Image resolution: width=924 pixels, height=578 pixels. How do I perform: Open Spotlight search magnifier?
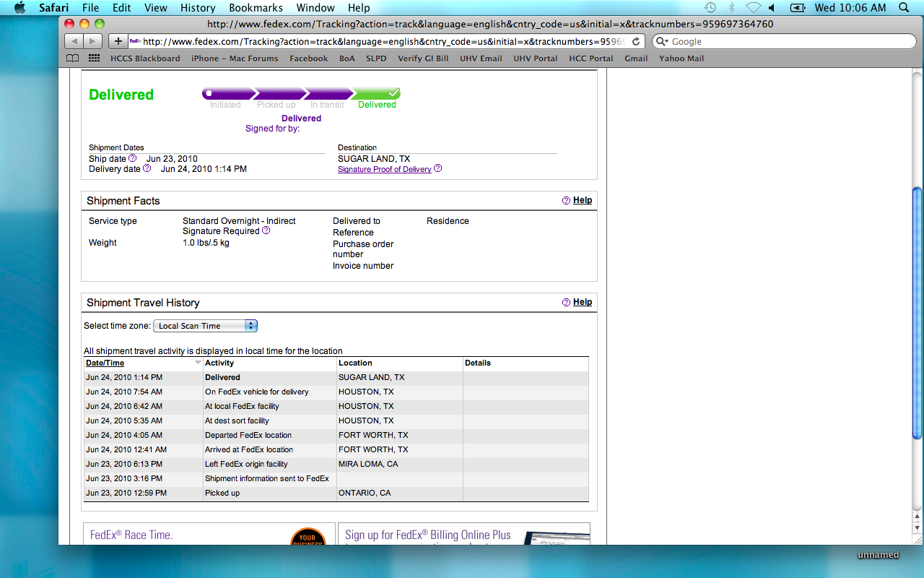905,8
